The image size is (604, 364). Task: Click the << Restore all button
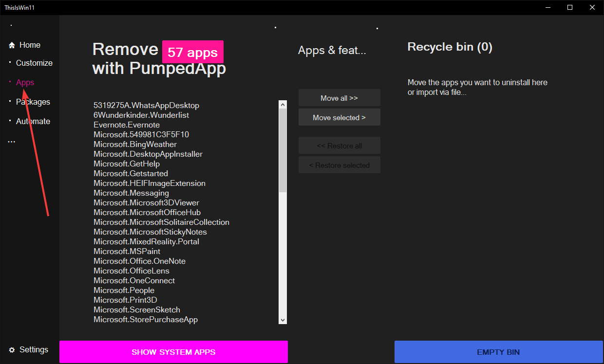[x=340, y=146]
